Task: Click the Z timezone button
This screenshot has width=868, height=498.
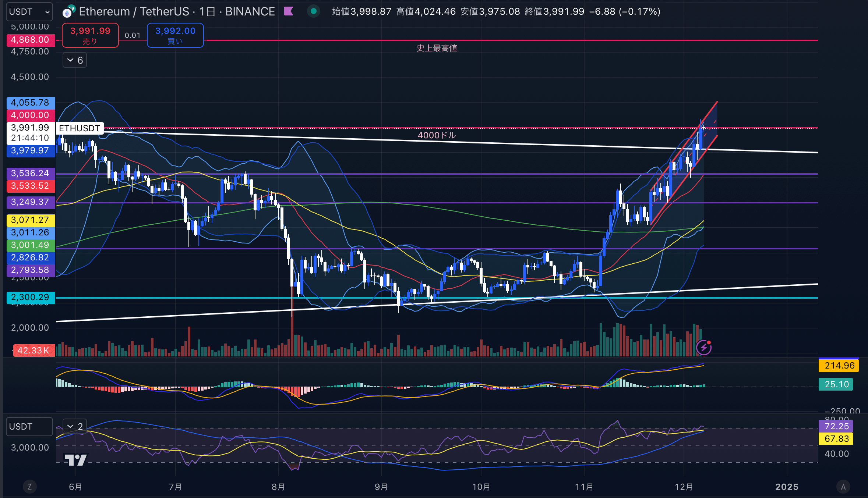Action: coord(30,487)
